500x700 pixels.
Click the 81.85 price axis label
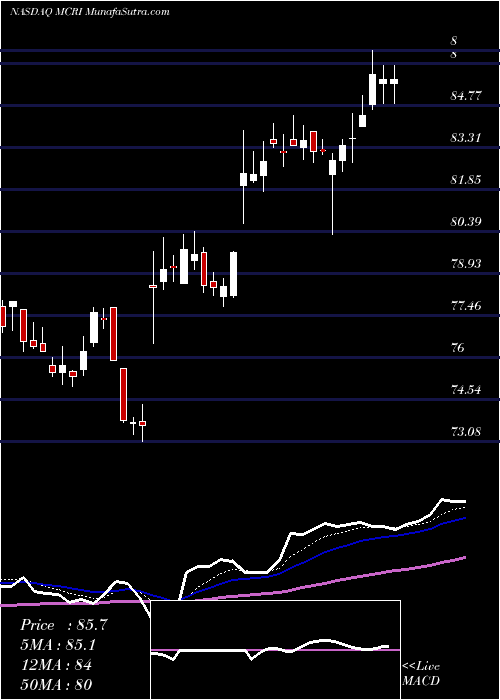coord(466,180)
